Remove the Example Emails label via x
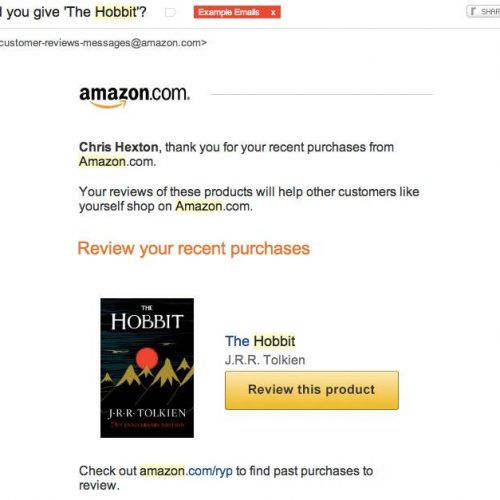This screenshot has height=500, width=500. click(x=273, y=13)
